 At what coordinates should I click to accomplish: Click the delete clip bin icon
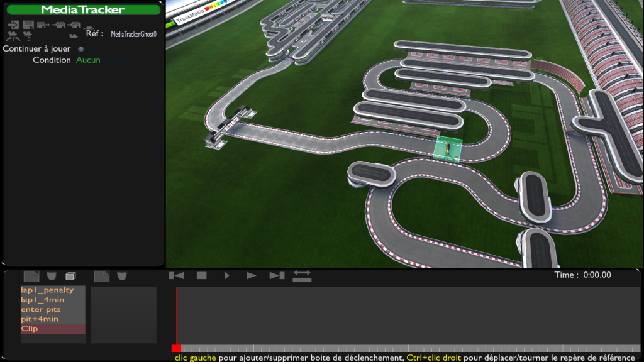[52, 276]
